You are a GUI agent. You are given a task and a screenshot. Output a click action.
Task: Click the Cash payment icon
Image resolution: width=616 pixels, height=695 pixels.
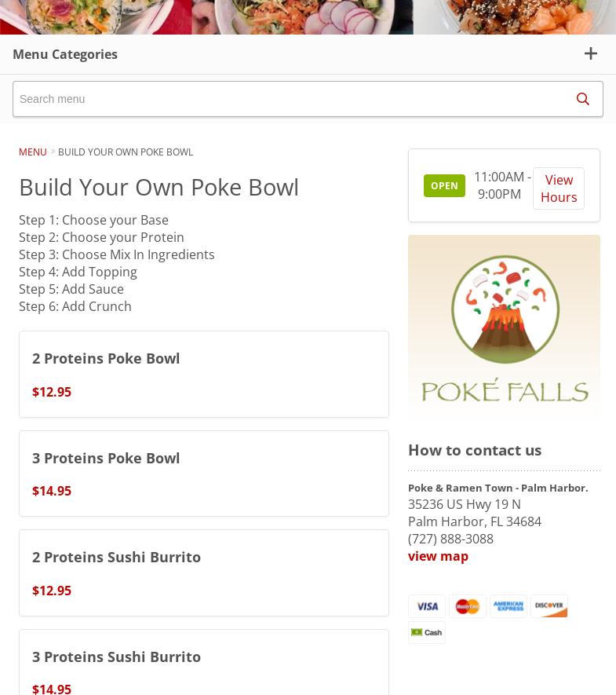(x=427, y=632)
